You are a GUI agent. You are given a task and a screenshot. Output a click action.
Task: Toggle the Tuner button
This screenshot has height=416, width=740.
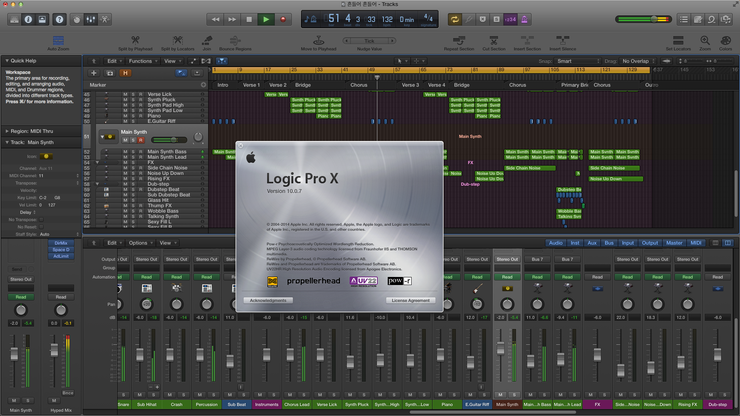(469, 19)
